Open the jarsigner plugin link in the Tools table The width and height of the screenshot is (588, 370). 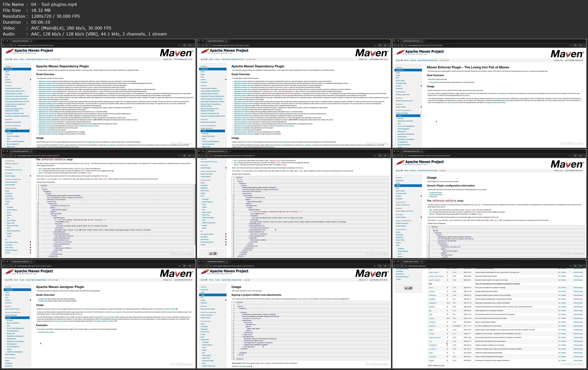click(x=432, y=322)
